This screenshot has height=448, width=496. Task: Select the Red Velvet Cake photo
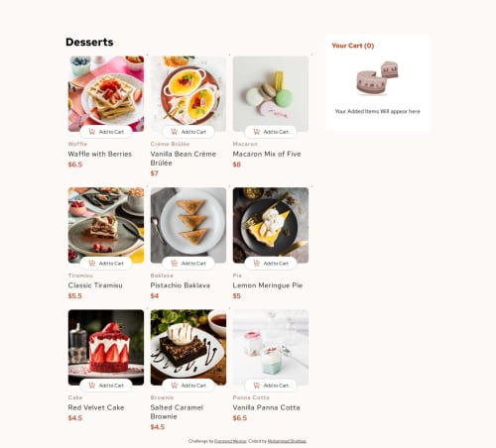tap(106, 347)
